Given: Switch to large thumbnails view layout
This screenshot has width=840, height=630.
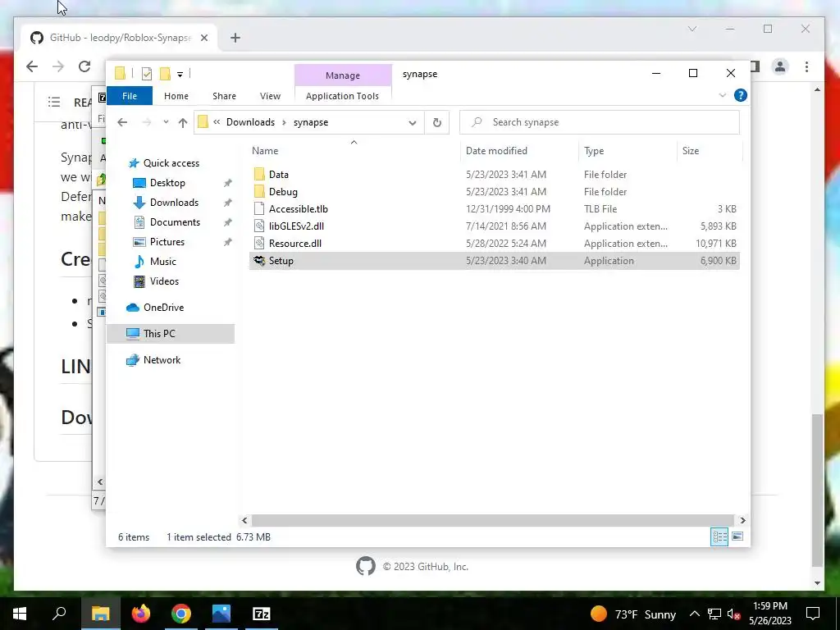Looking at the screenshot, I should 737,536.
